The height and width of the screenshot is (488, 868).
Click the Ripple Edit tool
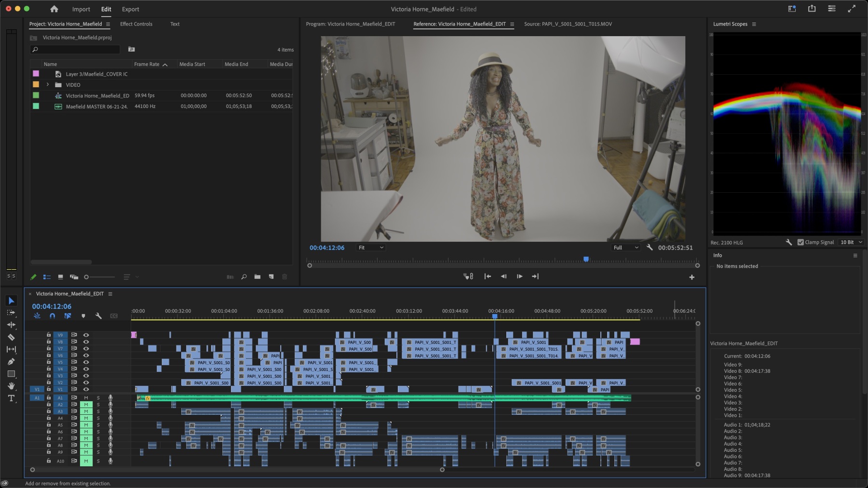click(x=11, y=325)
